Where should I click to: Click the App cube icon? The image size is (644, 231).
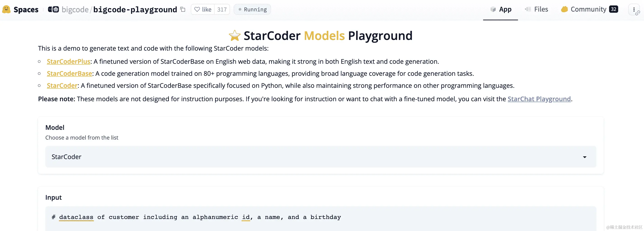(493, 9)
